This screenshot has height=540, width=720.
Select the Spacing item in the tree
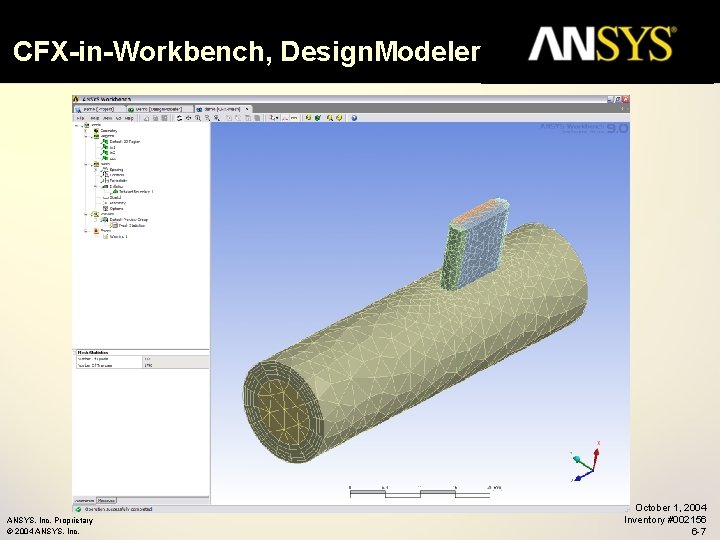click(x=116, y=169)
